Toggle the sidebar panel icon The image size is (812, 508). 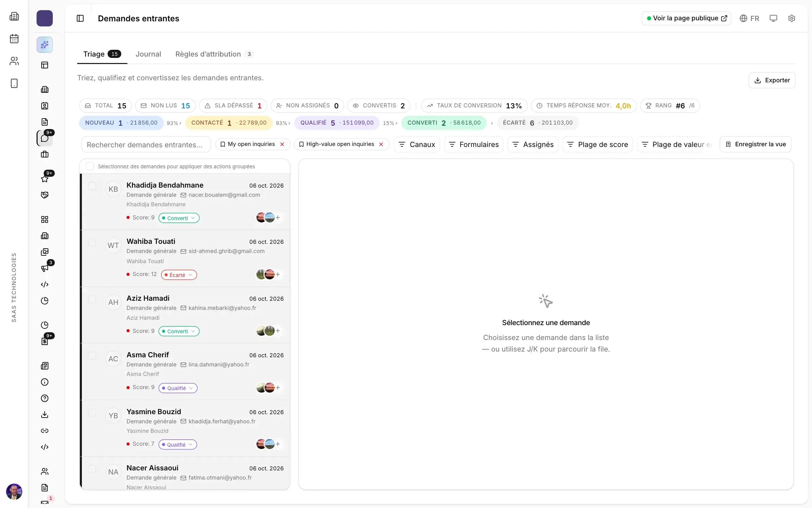click(80, 18)
